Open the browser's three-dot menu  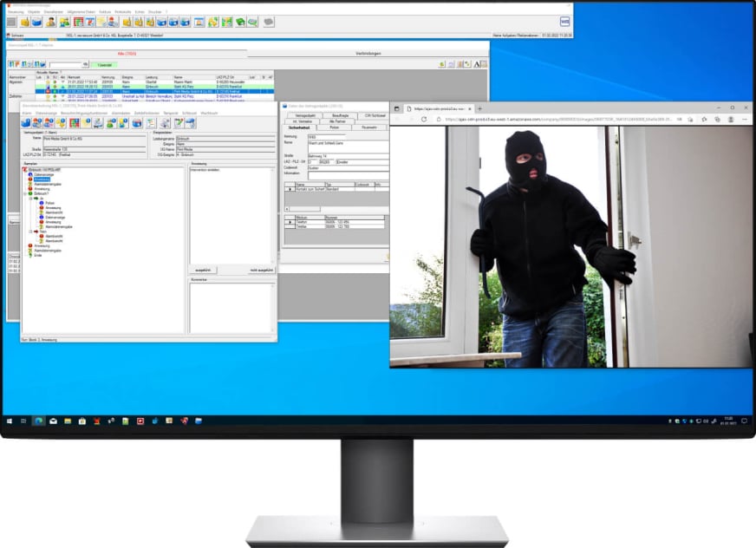(x=745, y=119)
